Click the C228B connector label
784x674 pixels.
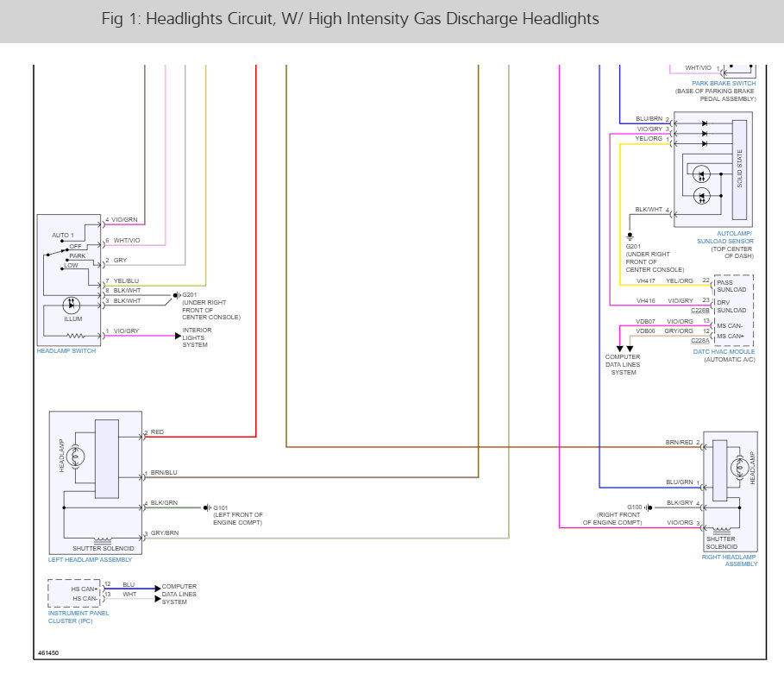[700, 310]
